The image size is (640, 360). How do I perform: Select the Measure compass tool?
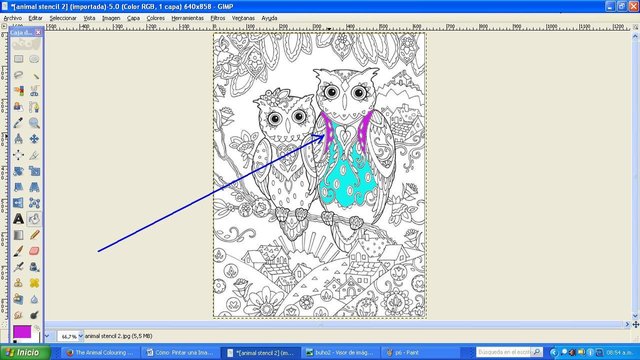click(18, 139)
